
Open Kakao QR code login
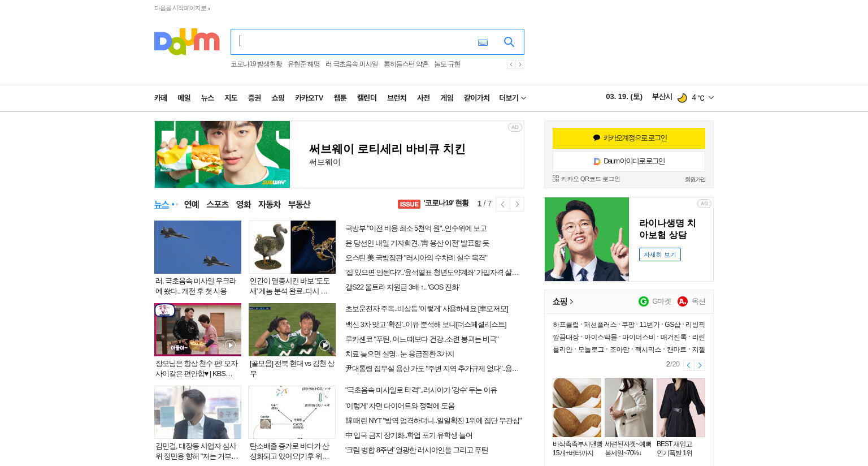tap(586, 179)
